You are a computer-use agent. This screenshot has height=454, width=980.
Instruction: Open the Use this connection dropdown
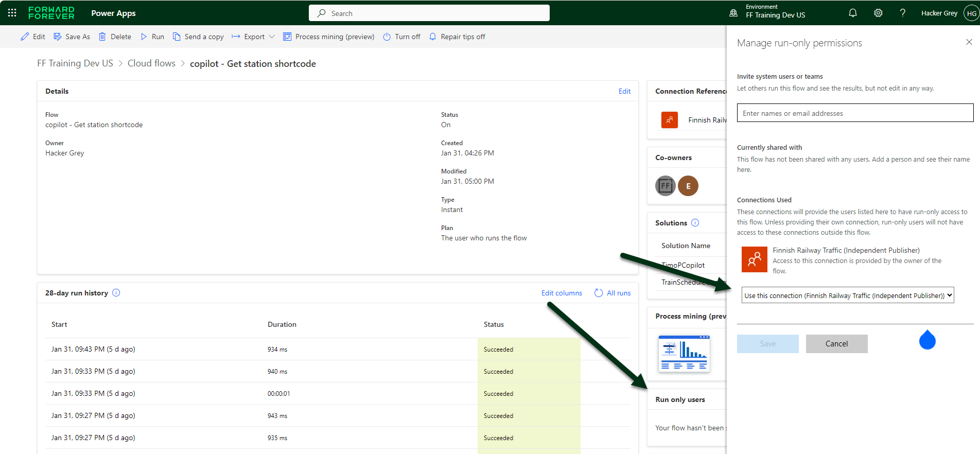point(847,295)
